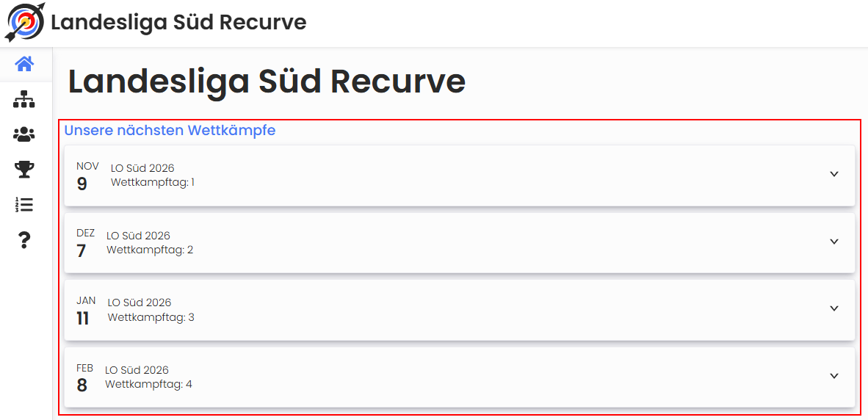Select the DEZ 7 competition entry
This screenshot has height=420, width=868.
[x=441, y=243]
